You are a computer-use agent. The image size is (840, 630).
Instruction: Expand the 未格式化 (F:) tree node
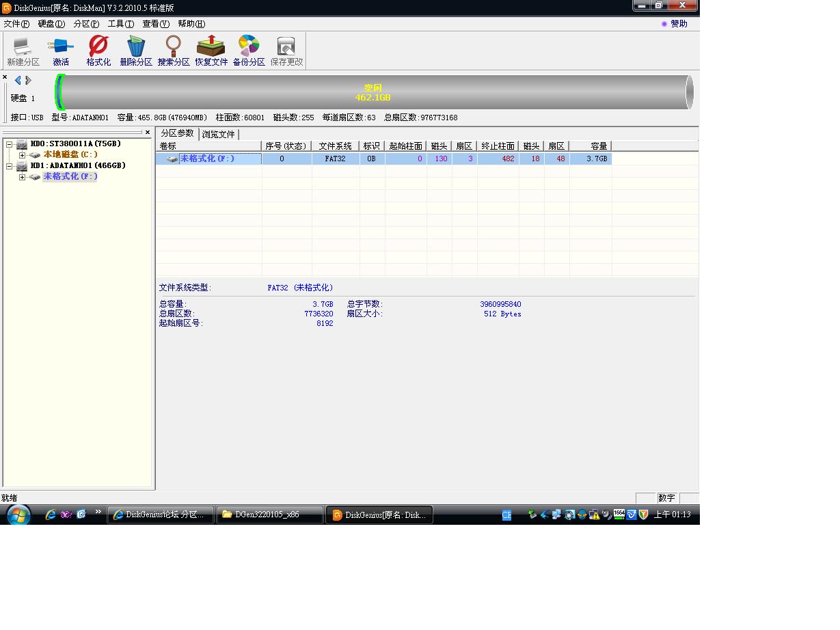(x=22, y=176)
